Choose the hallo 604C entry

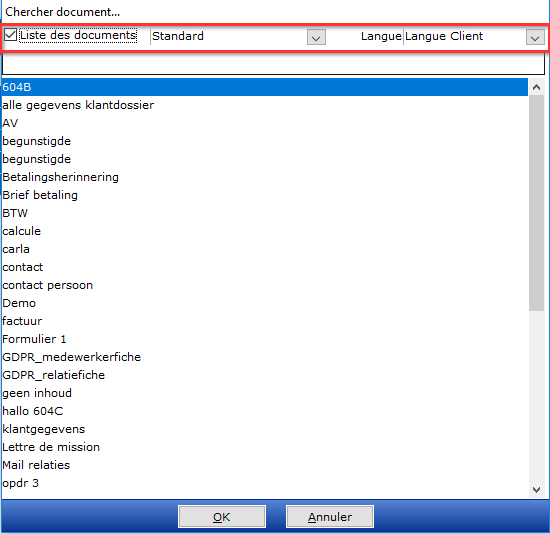[264, 411]
